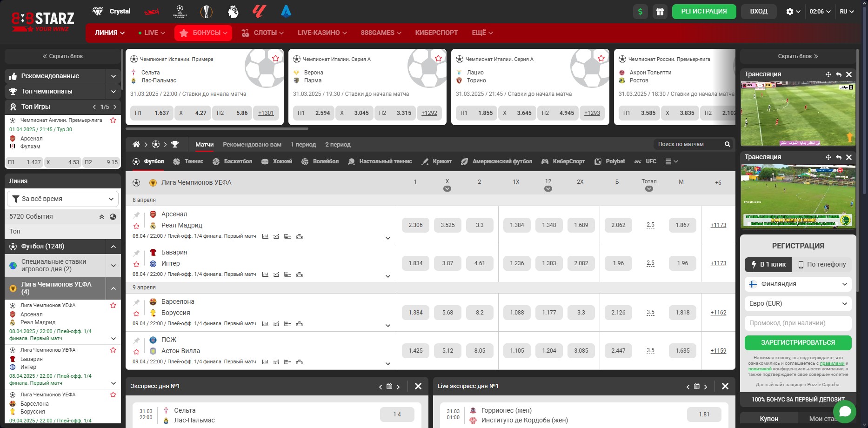Open settings gear in header
Viewport: 868px width, 428px height.
click(789, 12)
